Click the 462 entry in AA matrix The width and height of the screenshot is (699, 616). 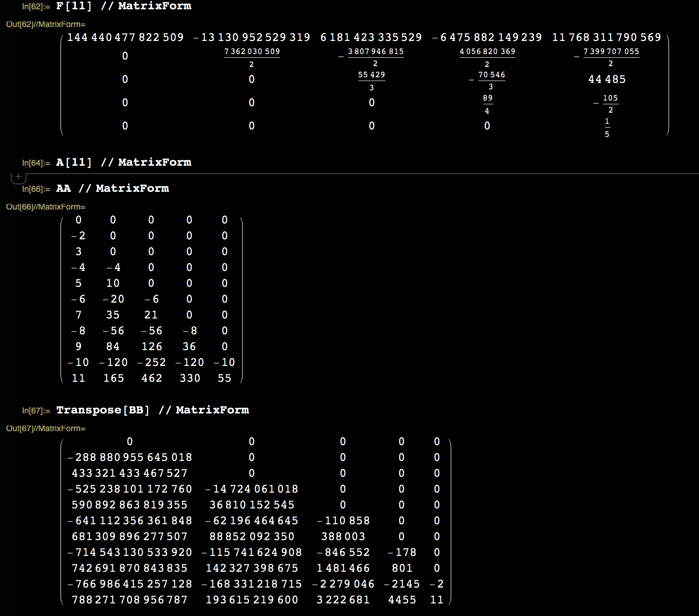[x=152, y=378]
